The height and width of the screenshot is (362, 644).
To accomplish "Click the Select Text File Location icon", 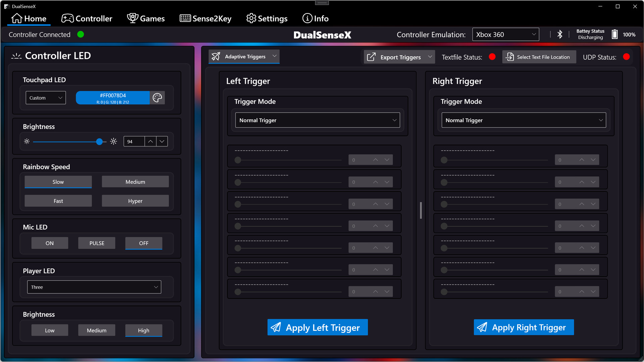I will click(510, 57).
